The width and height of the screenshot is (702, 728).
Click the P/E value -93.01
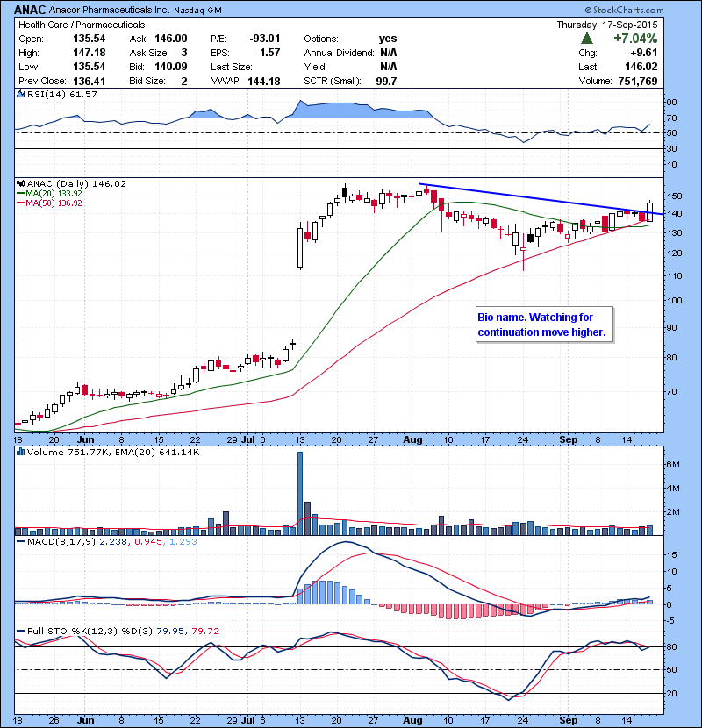265,39
